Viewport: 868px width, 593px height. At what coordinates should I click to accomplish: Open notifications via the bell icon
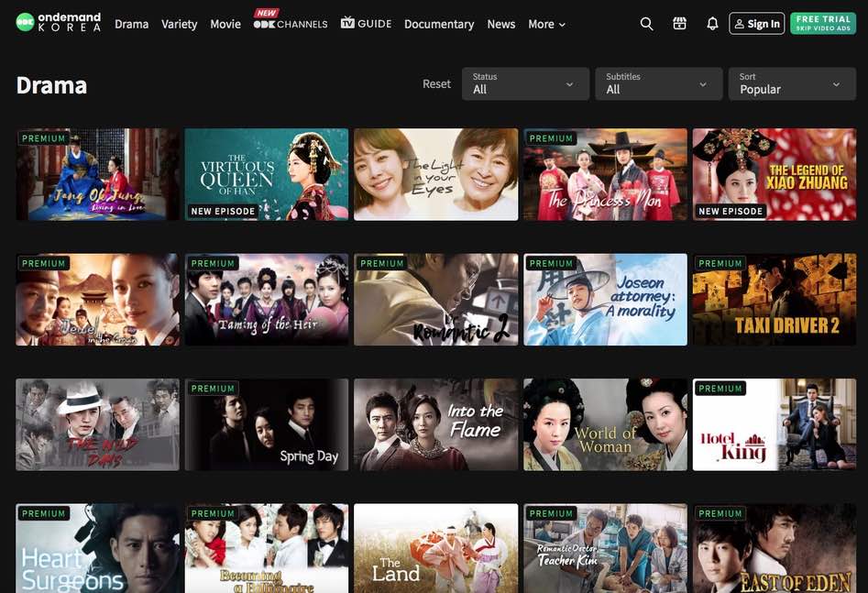(712, 23)
